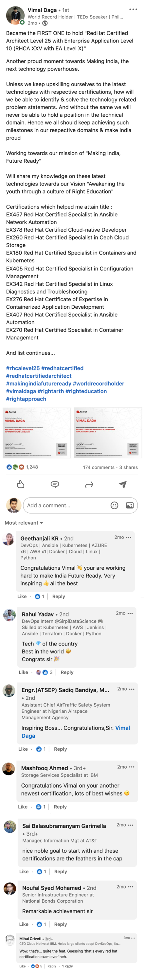Viewport: 144px width, 980px height.
Task: Like Geethanjali KR's comment
Action: pos(22,596)
